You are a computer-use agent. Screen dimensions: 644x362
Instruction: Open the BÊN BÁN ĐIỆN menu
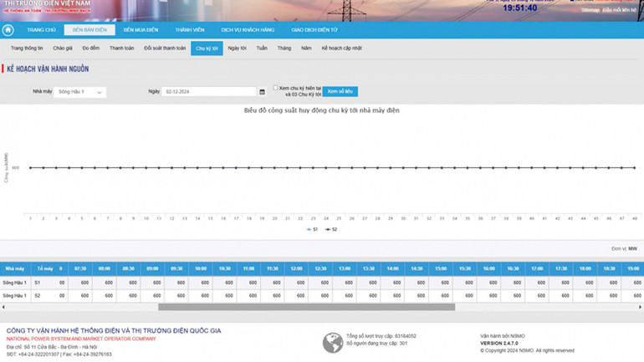pyautogui.click(x=89, y=30)
